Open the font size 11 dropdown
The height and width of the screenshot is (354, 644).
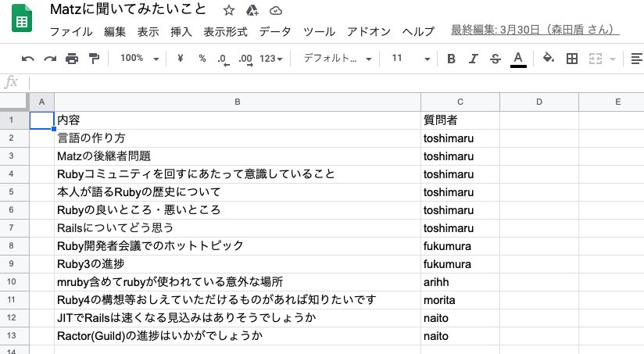(411, 59)
